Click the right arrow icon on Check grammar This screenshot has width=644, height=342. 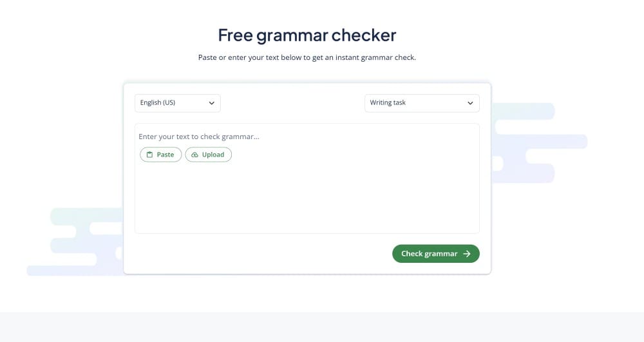(467, 254)
